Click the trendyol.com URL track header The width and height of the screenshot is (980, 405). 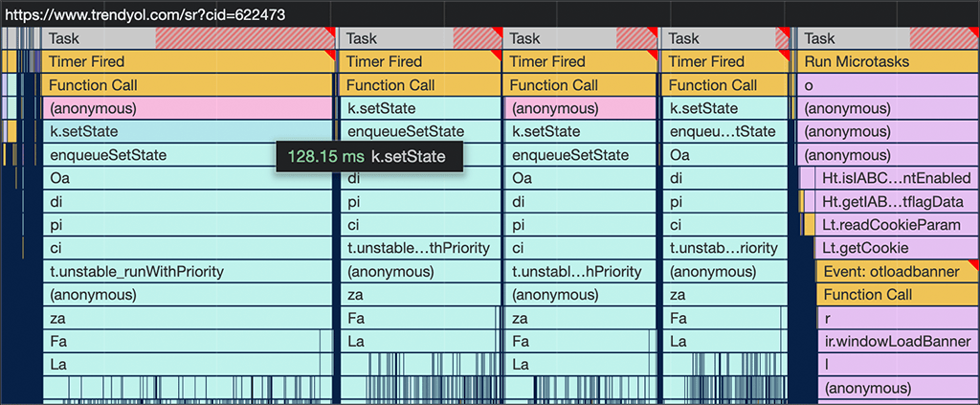[144, 15]
